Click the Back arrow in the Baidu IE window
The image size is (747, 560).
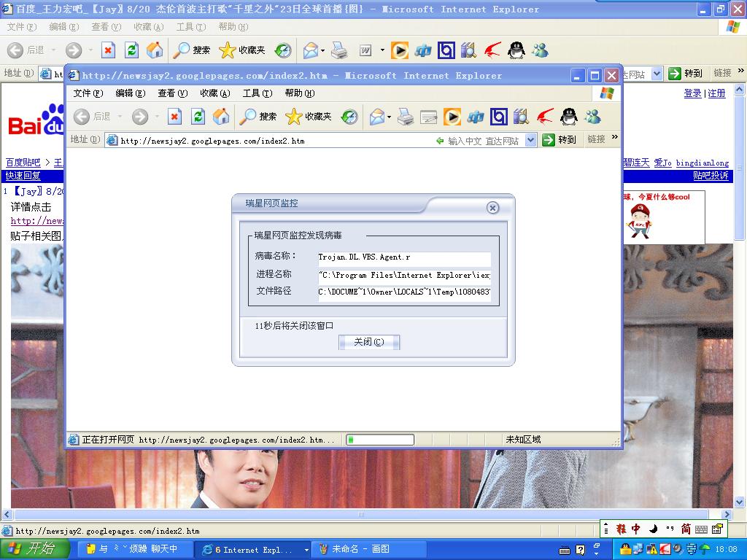[15, 50]
